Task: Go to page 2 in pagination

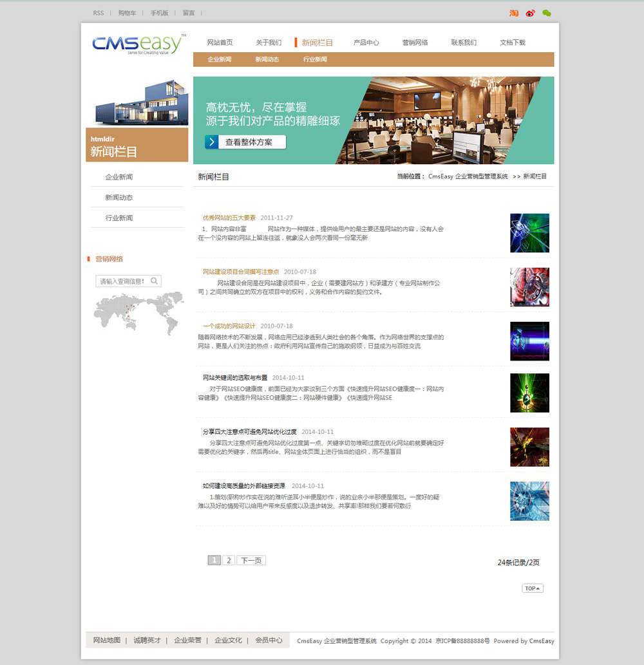Action: click(229, 561)
